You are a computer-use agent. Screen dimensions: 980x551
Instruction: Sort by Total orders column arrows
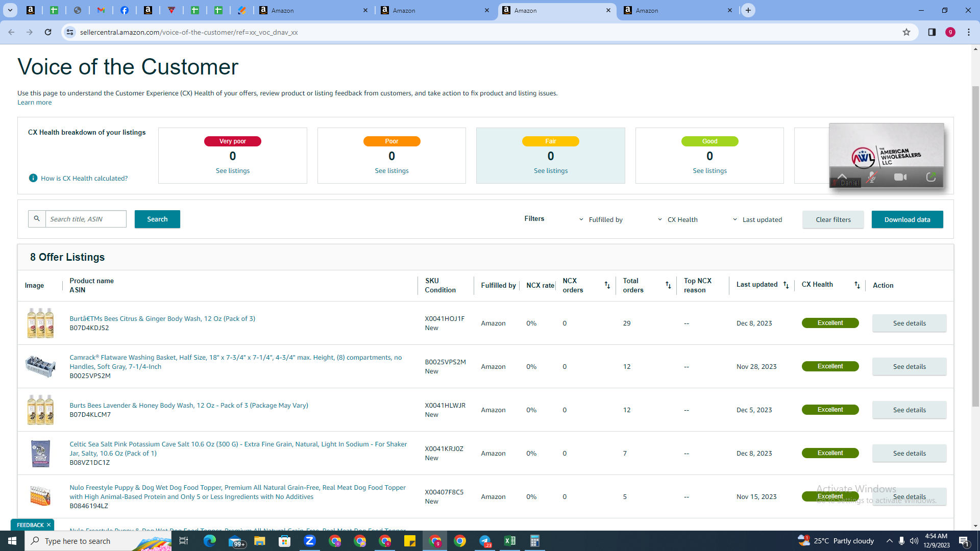tap(668, 285)
